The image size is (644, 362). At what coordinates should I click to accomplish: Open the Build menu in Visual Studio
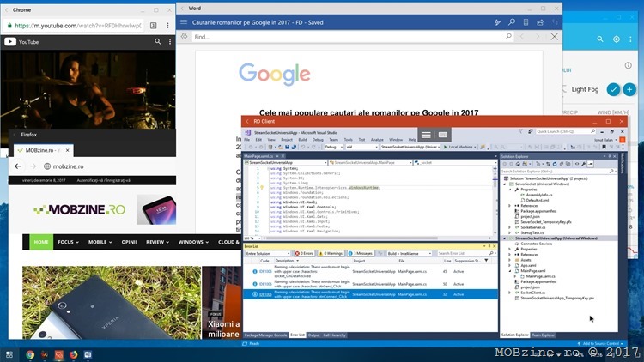[x=302, y=140]
